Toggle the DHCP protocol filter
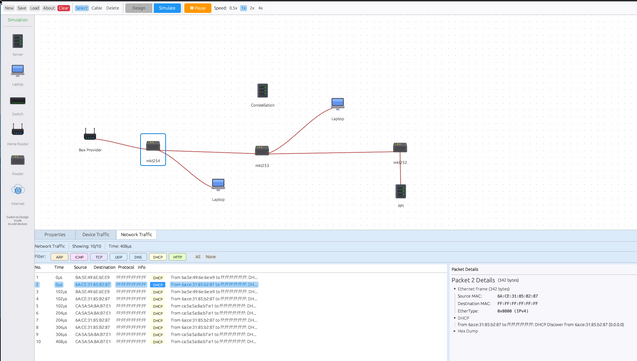The height and width of the screenshot is (361, 637). [158, 257]
